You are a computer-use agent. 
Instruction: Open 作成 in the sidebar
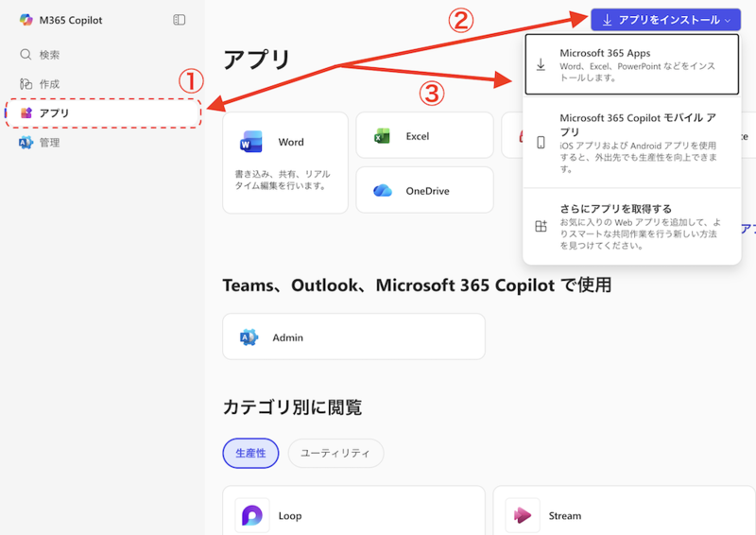pos(103,84)
